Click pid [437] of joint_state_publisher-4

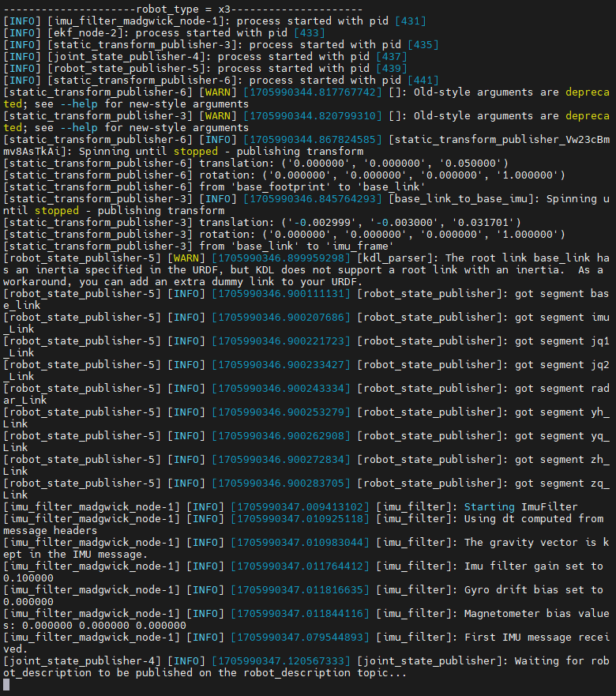(392, 56)
